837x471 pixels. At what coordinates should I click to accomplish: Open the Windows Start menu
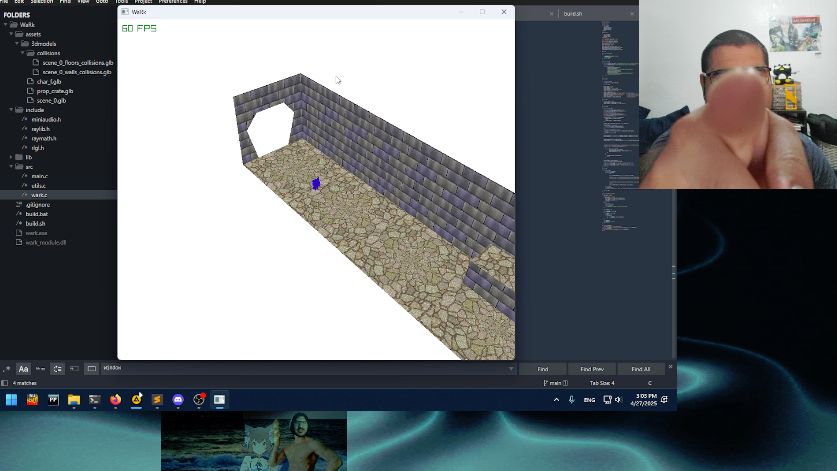point(11,399)
